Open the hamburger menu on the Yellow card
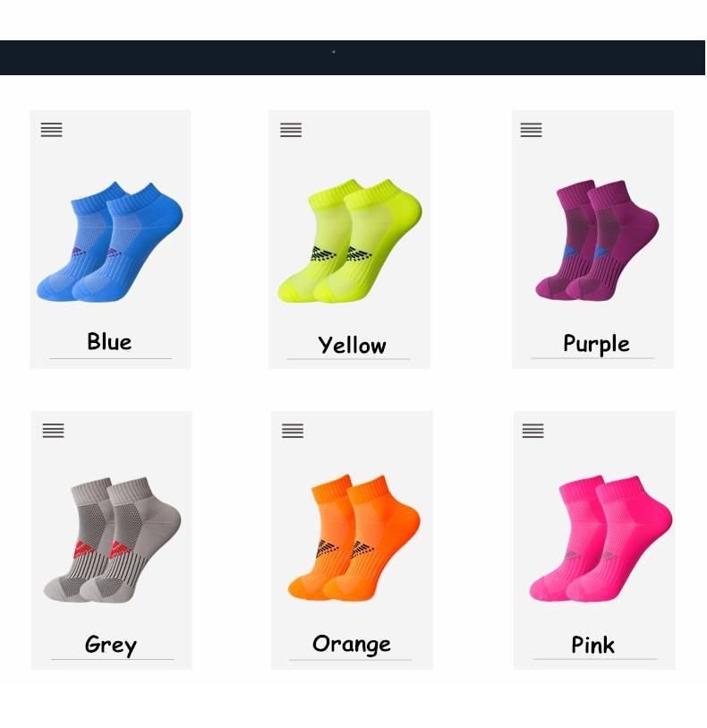The width and height of the screenshot is (707, 728). [291, 130]
